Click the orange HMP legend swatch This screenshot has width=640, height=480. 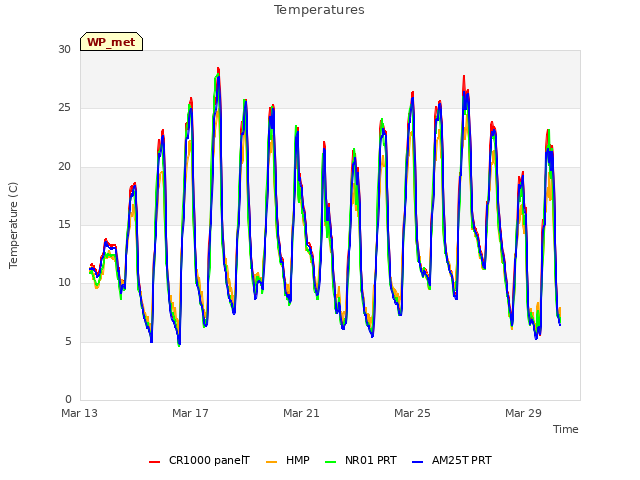(x=271, y=462)
